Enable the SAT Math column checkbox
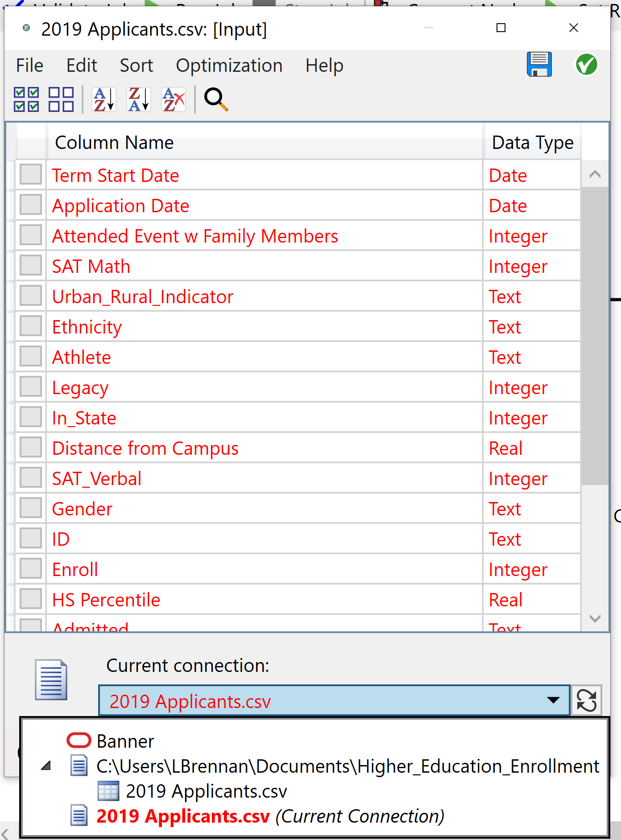Viewport: 621px width, 840px height. click(31, 265)
